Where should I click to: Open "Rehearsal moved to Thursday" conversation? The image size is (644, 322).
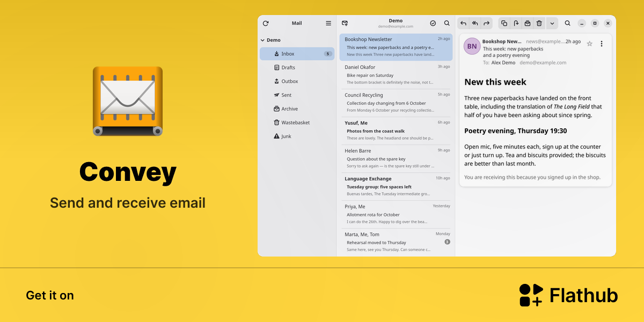click(396, 243)
